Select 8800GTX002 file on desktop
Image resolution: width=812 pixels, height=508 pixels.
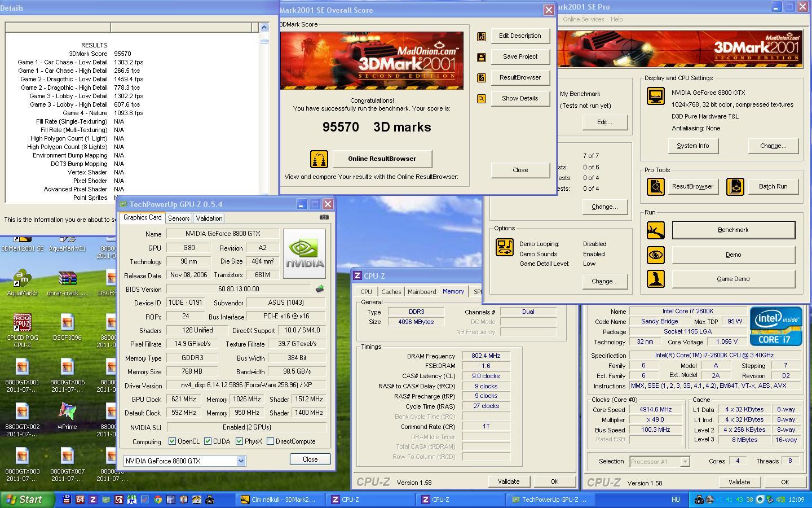[22, 420]
